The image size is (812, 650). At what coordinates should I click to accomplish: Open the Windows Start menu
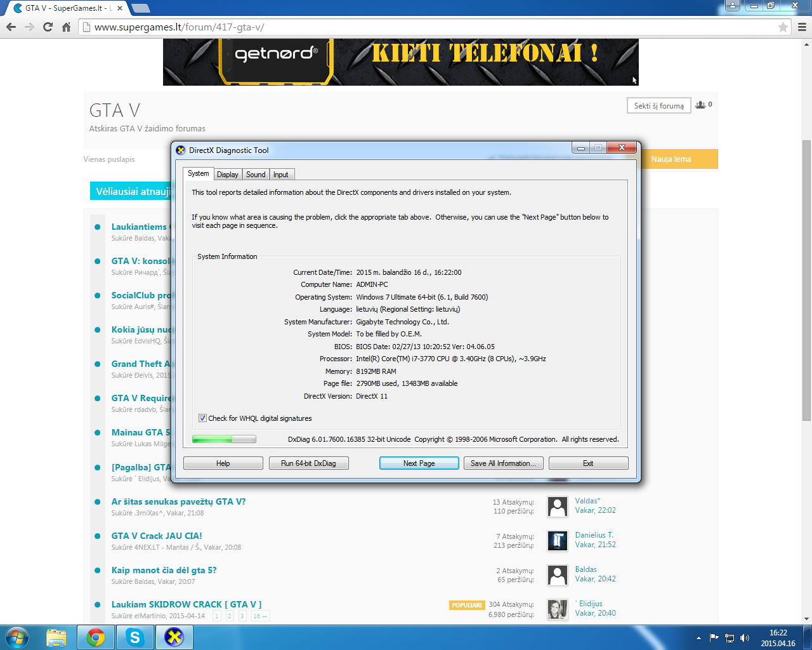click(16, 637)
